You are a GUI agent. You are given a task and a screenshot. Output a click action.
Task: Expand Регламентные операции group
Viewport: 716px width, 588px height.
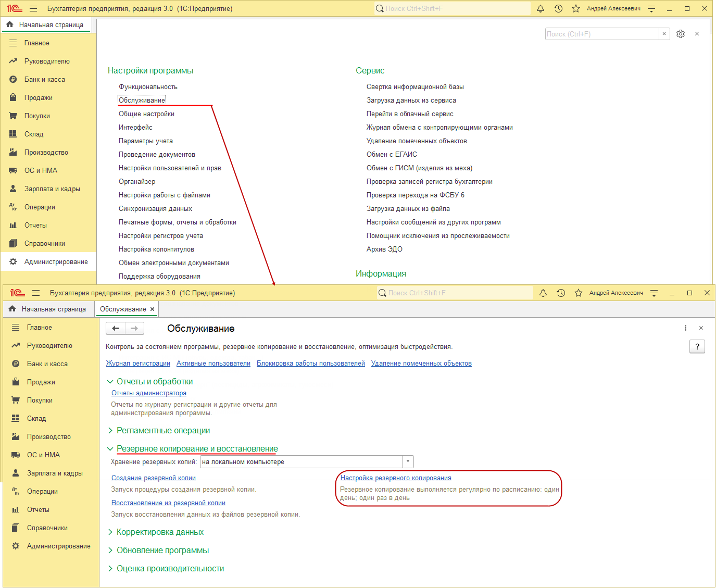tap(110, 431)
